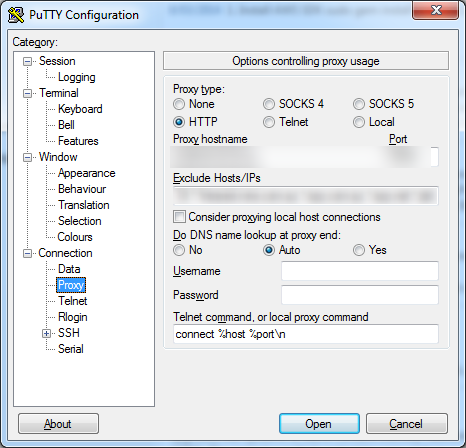Focus the Username field

(x=360, y=271)
